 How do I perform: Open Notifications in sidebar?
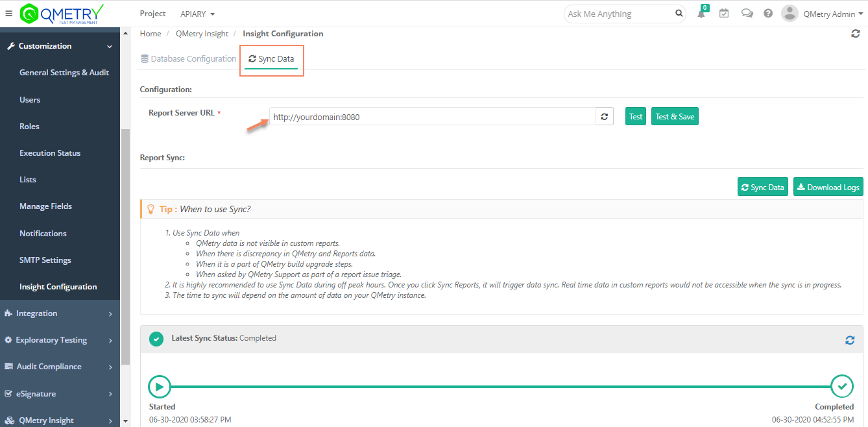click(43, 234)
